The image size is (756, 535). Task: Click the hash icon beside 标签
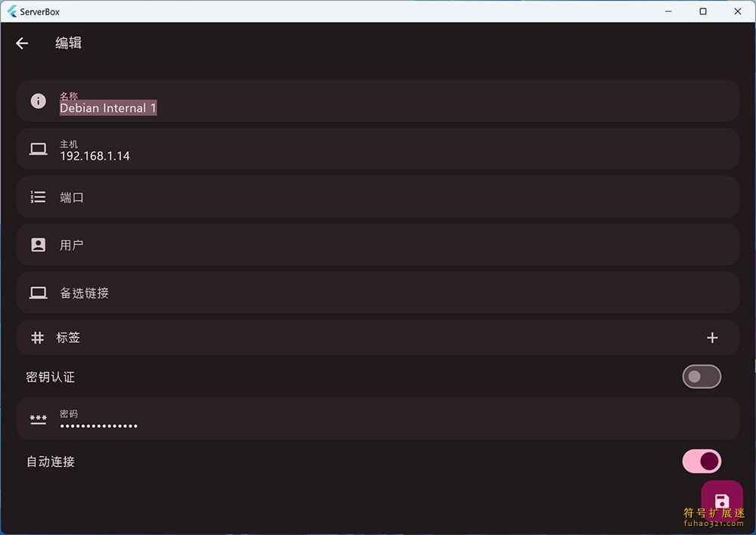(x=37, y=337)
